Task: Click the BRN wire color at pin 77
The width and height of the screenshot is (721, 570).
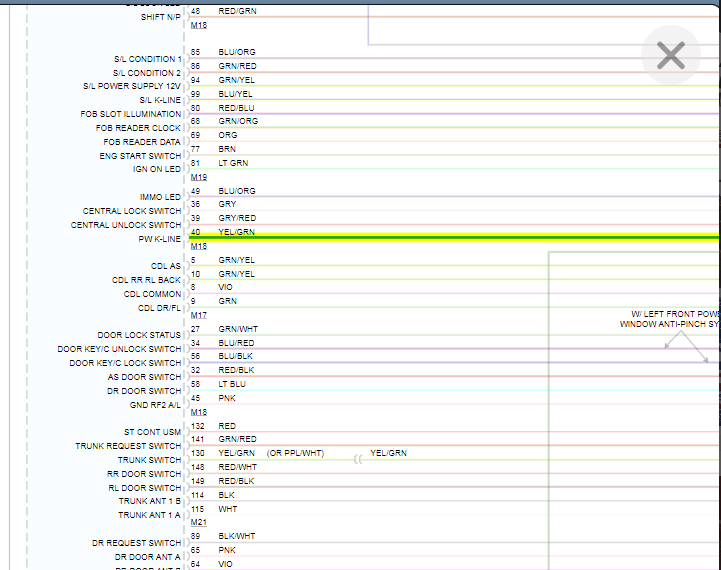Action: (227, 149)
